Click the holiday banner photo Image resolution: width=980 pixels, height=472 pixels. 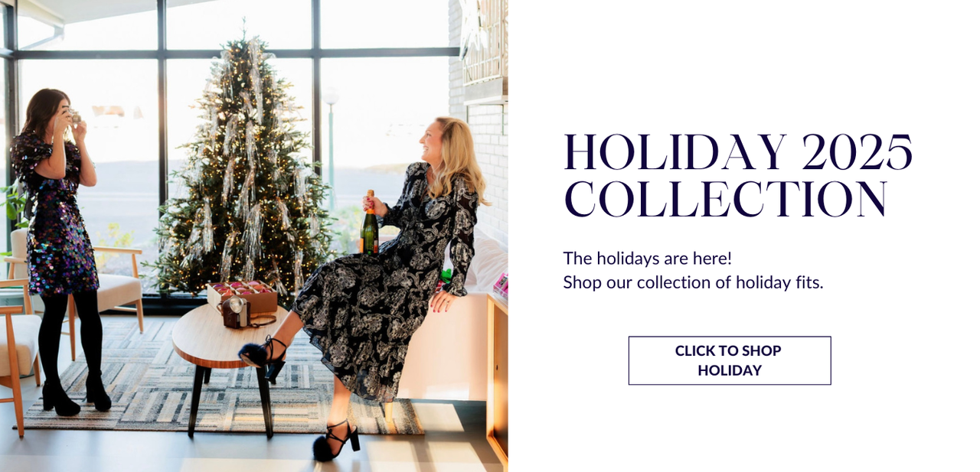(254, 236)
